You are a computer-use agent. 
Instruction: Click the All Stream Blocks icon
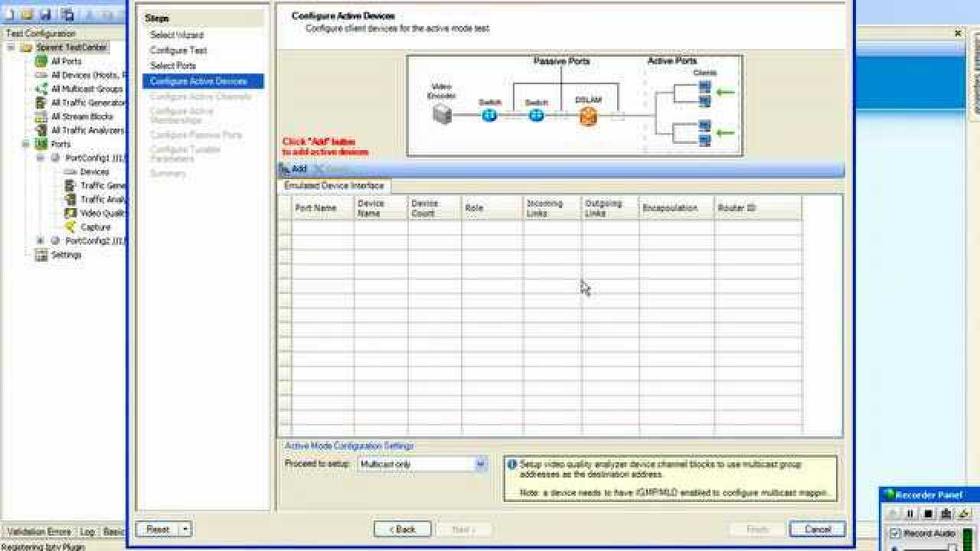coord(41,116)
